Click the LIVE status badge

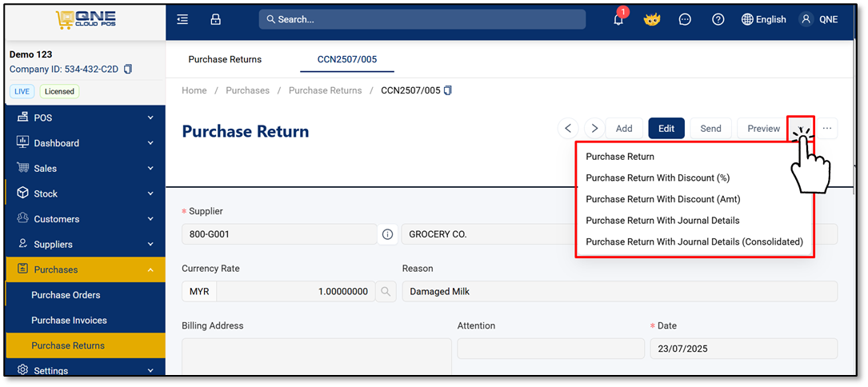[x=22, y=91]
